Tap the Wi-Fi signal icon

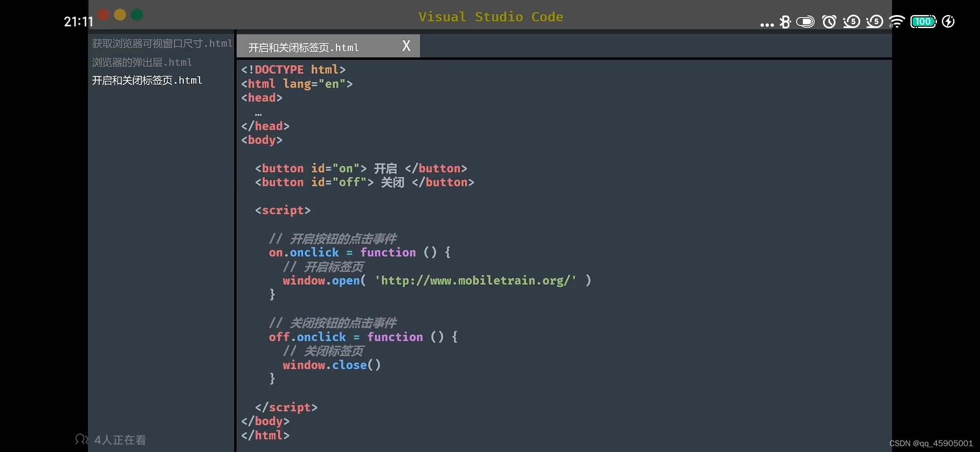coord(897,22)
